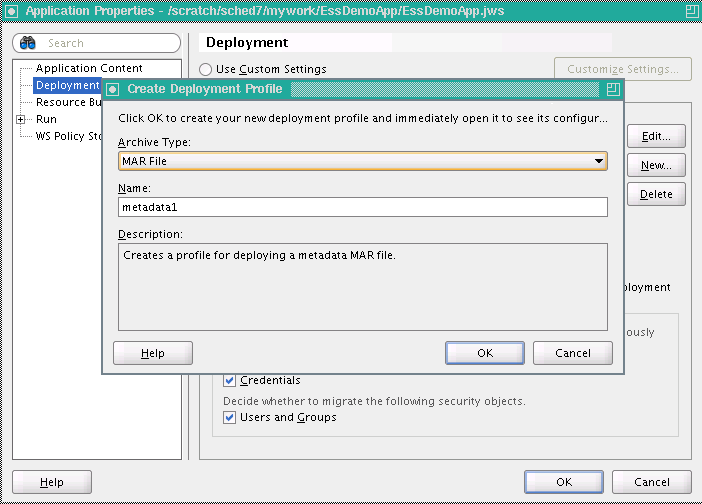Select Application Content in the tree
The height and width of the screenshot is (504, 702).
89,68
